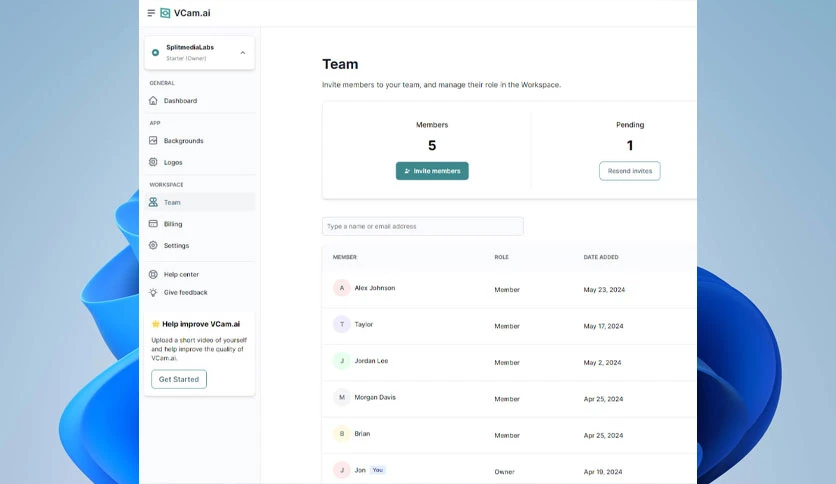Click the May 17, 2024 date cell

coord(603,326)
